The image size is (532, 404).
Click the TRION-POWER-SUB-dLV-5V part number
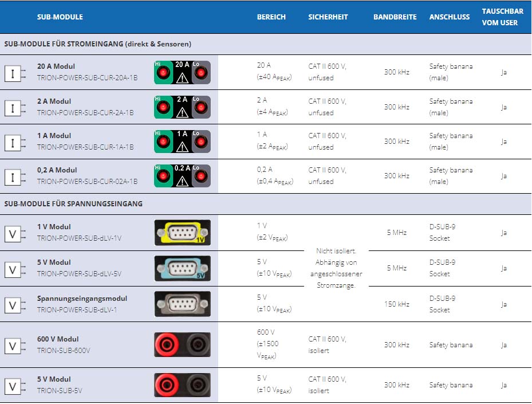79,274
